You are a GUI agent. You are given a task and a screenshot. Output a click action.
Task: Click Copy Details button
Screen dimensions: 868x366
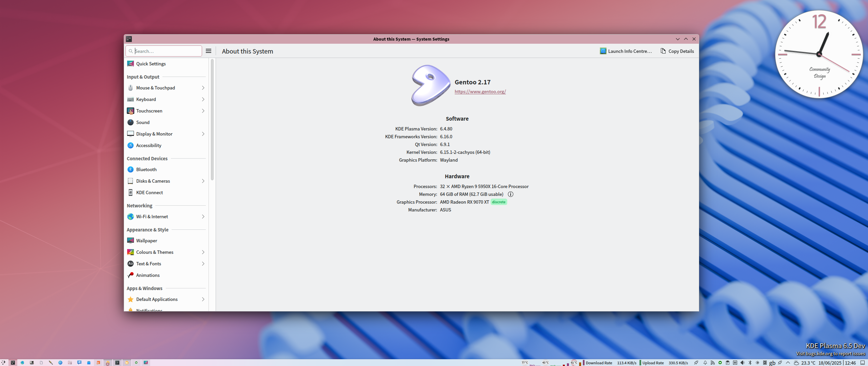(677, 51)
